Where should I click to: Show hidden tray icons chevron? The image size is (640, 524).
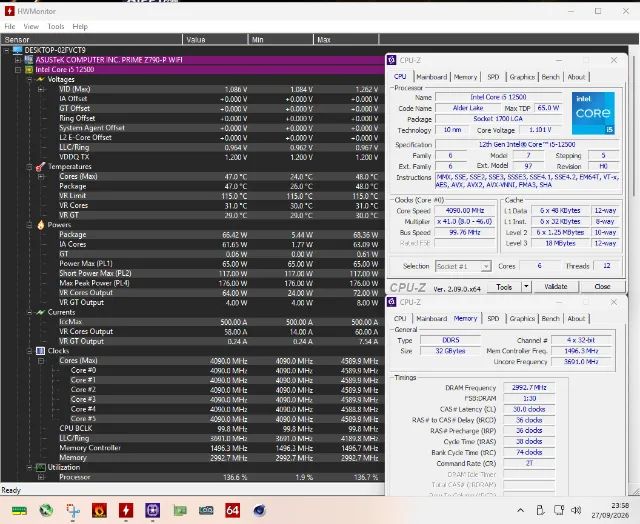(x=520, y=510)
